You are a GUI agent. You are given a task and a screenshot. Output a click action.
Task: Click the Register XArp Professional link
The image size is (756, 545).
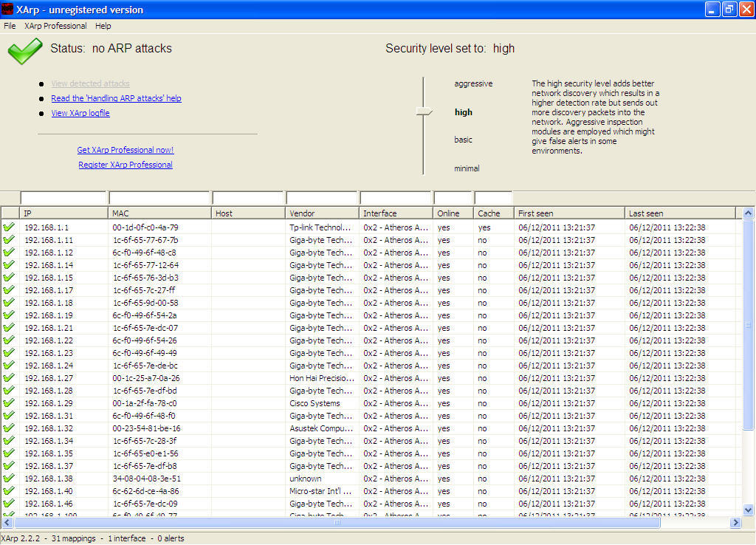126,165
